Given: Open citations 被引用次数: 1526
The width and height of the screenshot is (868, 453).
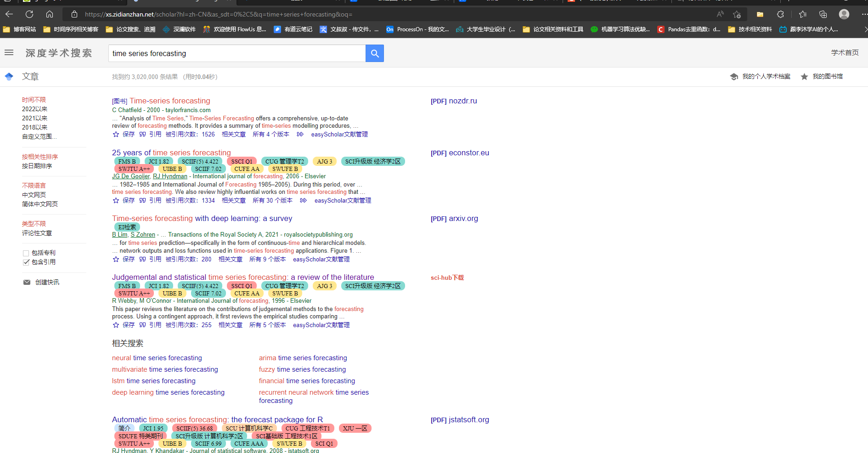Looking at the screenshot, I should pos(190,134).
